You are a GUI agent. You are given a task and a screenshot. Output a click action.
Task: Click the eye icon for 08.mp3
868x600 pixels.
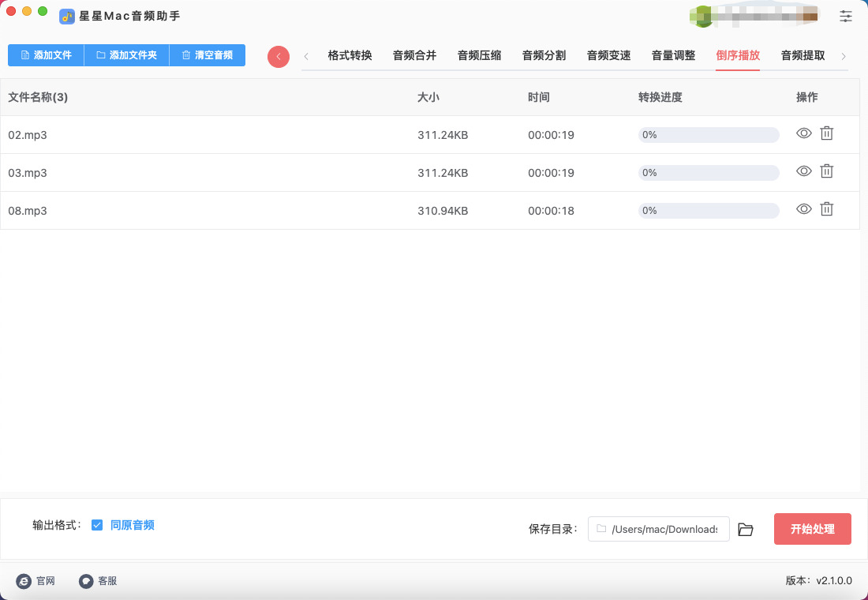(803, 209)
